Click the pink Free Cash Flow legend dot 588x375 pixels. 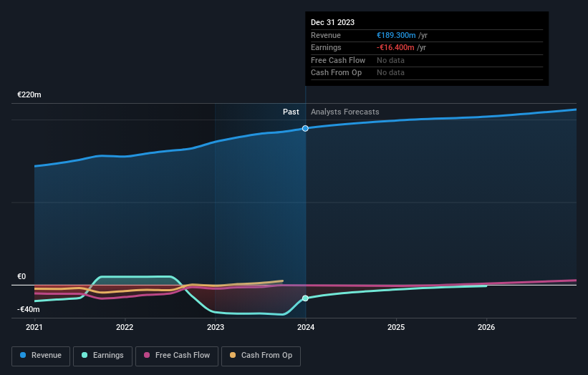(x=147, y=355)
